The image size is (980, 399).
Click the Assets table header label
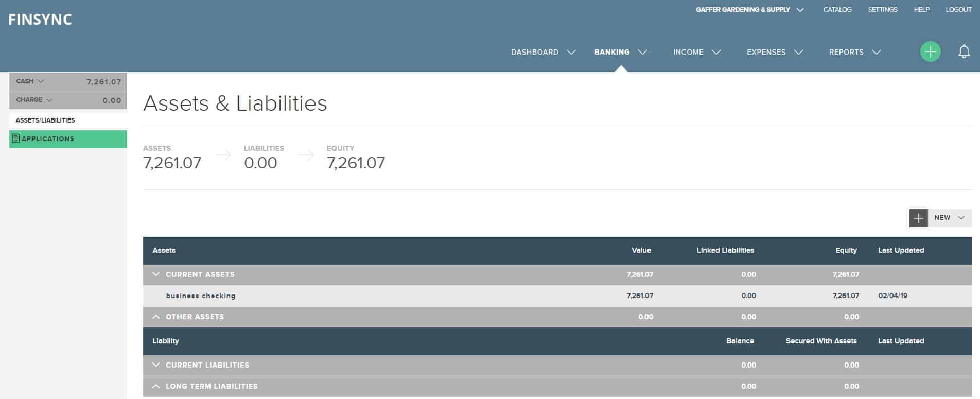164,250
